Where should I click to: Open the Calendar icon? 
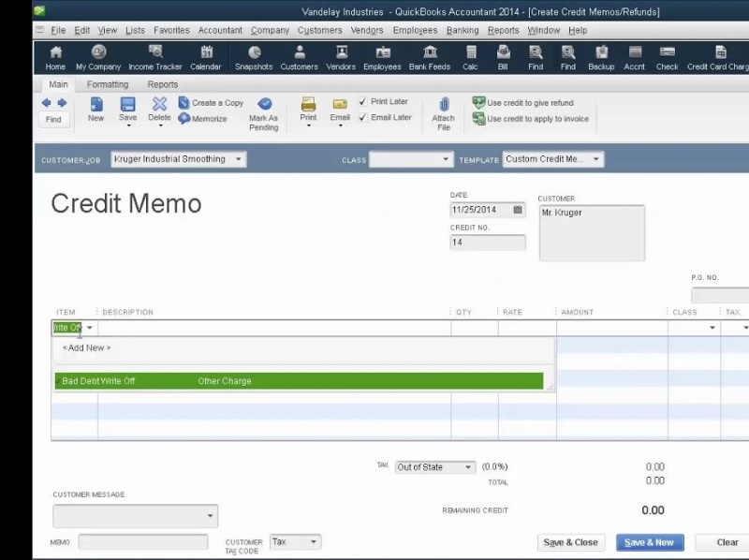pos(206,58)
